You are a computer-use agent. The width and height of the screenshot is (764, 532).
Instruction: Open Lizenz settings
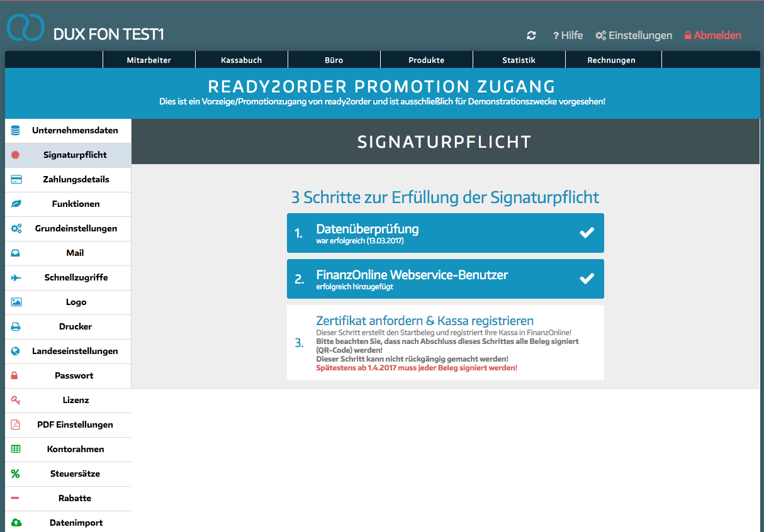point(68,400)
